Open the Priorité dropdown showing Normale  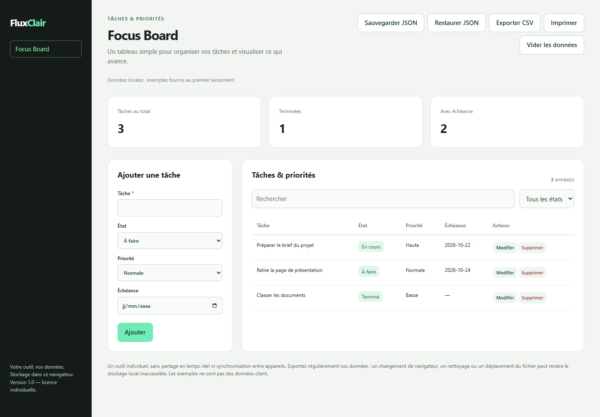tap(170, 273)
